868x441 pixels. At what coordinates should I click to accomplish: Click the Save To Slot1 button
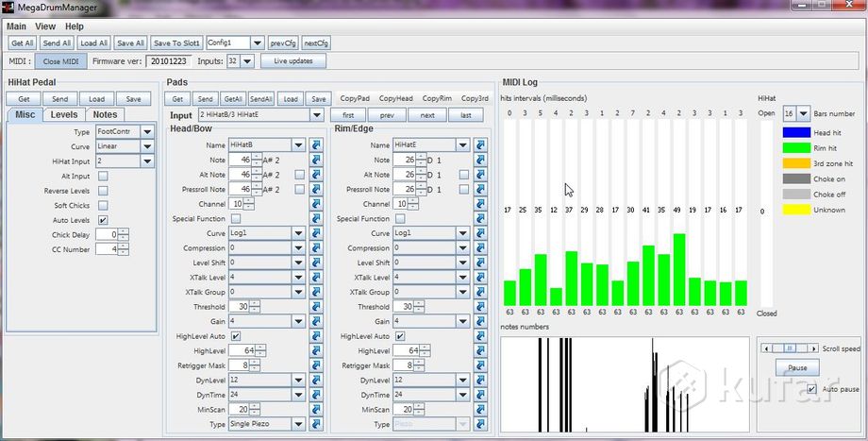click(x=176, y=42)
